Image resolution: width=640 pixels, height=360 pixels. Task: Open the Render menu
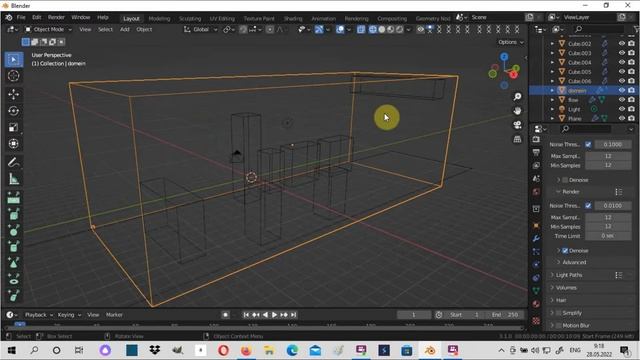pyautogui.click(x=56, y=18)
